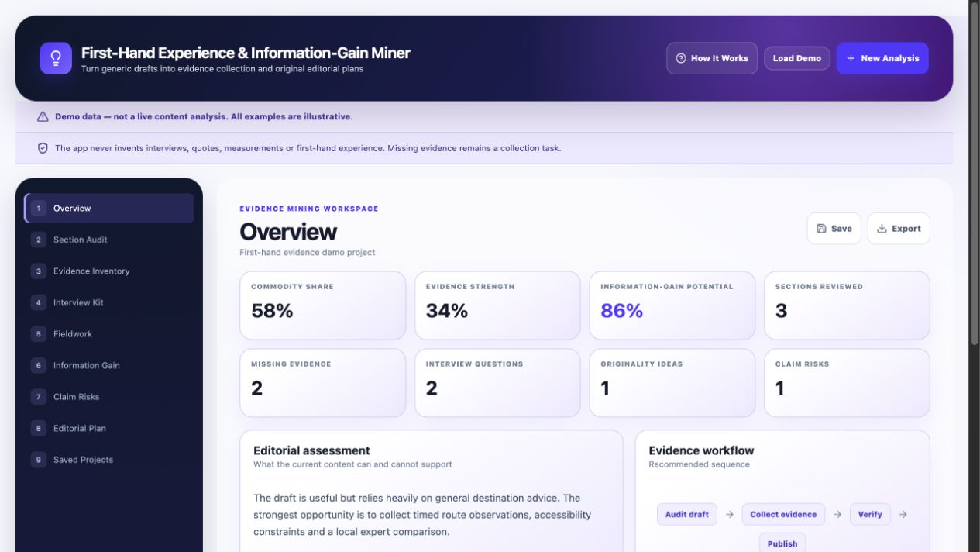The width and height of the screenshot is (980, 552).
Task: Click the app title 'First-Hand Experience & Information-Gain Miner'
Action: [x=246, y=53]
